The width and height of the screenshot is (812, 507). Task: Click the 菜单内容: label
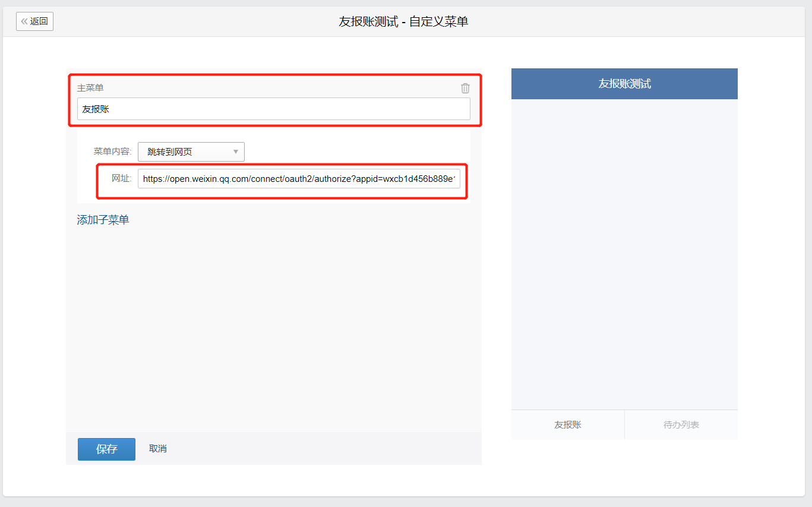(113, 152)
